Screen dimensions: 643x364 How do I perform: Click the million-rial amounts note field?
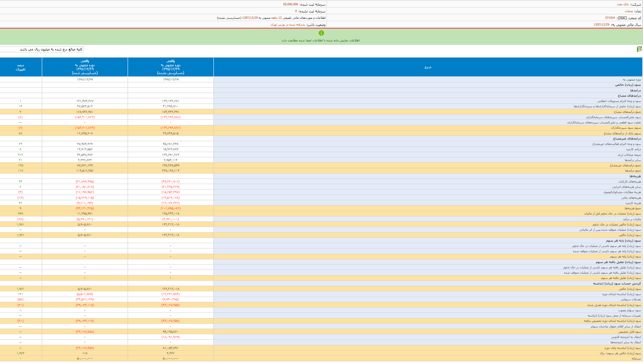[42, 49]
